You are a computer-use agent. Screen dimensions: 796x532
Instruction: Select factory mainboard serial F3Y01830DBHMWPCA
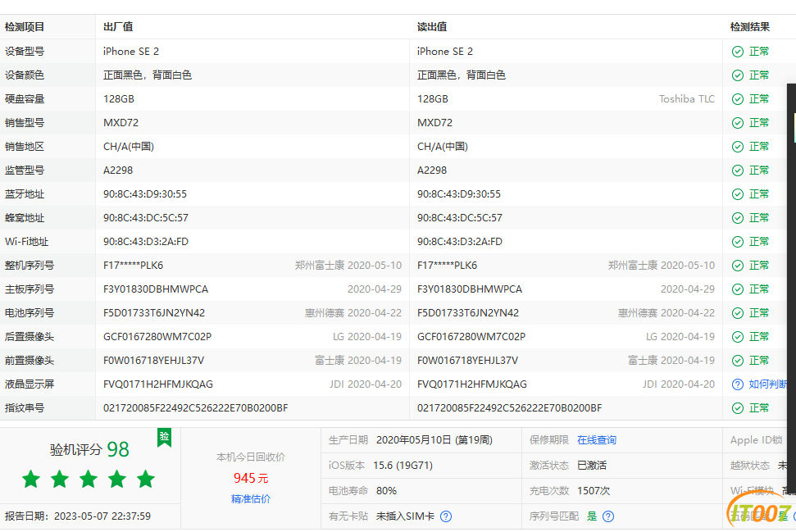[x=156, y=289]
